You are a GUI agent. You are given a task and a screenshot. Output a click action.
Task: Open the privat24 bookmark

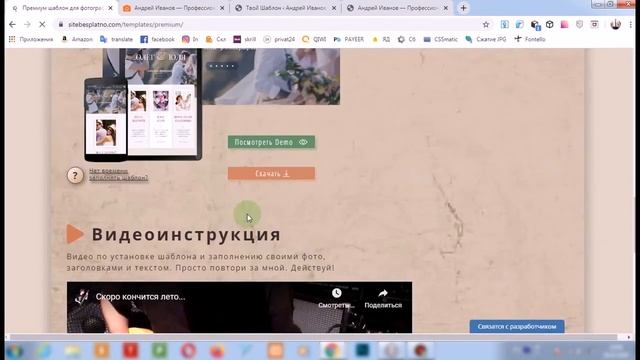click(279, 39)
